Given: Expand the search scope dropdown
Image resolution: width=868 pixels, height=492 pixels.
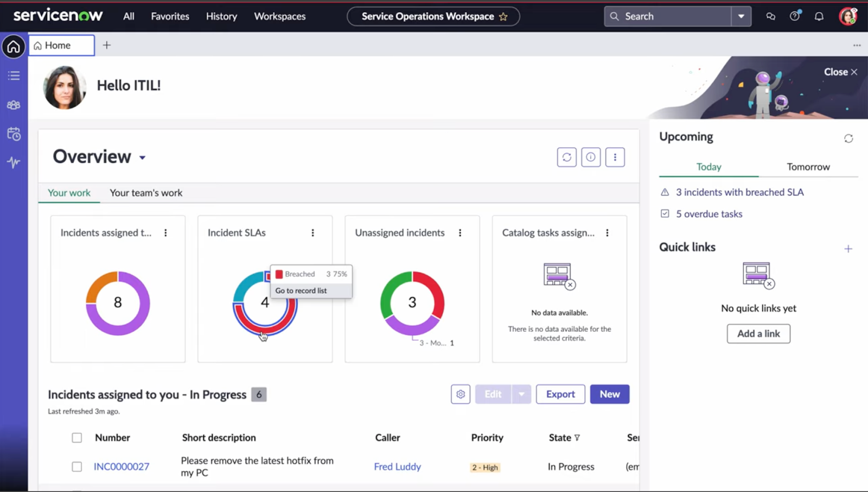Looking at the screenshot, I should click(741, 16).
